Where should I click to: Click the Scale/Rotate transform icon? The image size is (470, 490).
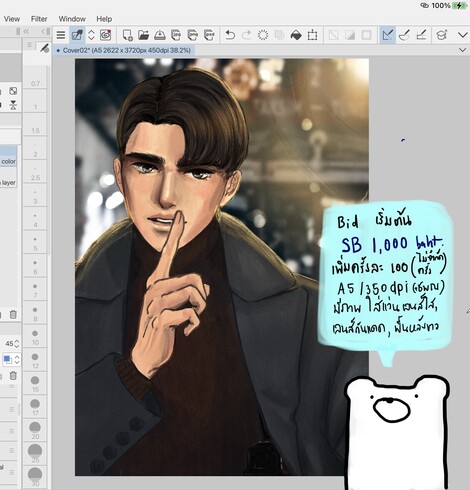tap(312, 35)
